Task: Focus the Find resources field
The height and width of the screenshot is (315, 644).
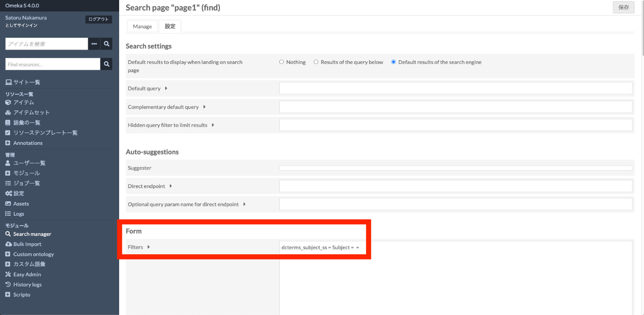Action: click(x=53, y=64)
